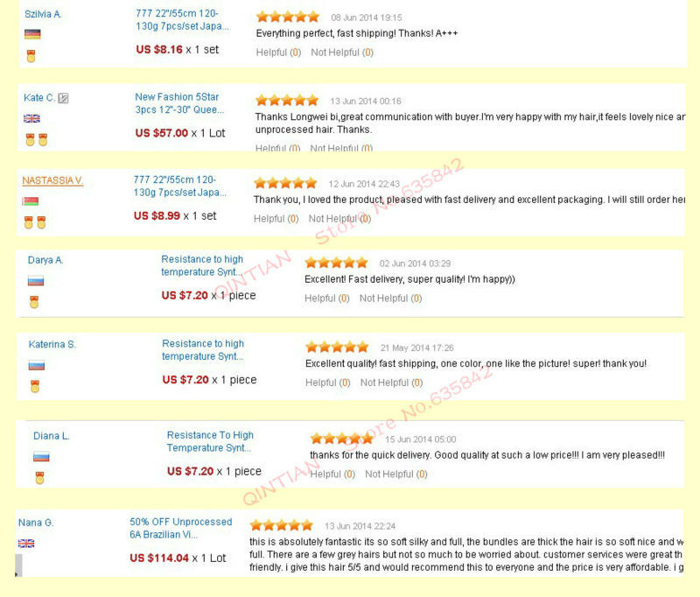
Task: Open Katerina S. reviewer profile
Action: coord(52,345)
